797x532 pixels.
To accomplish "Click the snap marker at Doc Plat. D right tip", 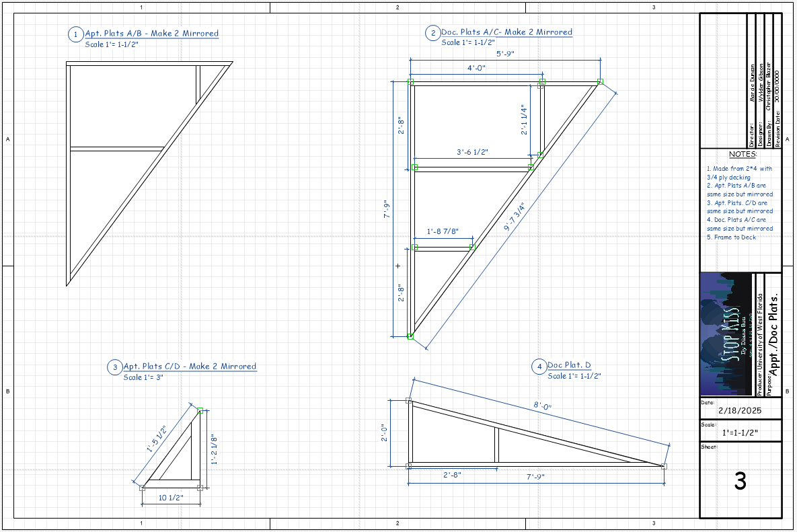I will tap(664, 466).
